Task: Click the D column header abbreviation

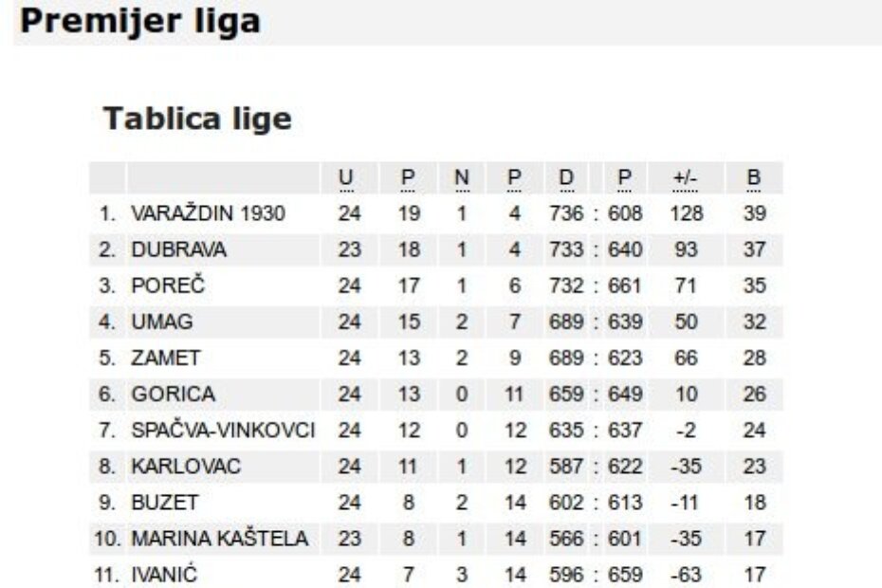Action: coord(566,178)
